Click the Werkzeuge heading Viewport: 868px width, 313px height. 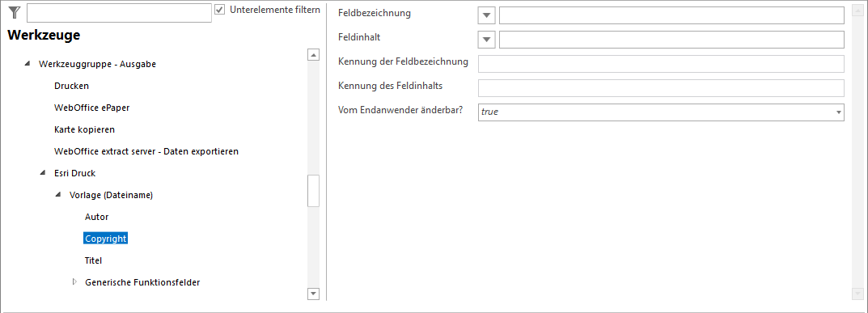(x=44, y=36)
